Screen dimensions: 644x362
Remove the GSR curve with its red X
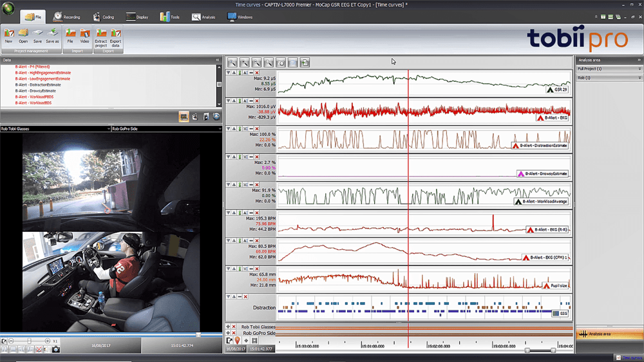[257, 73]
